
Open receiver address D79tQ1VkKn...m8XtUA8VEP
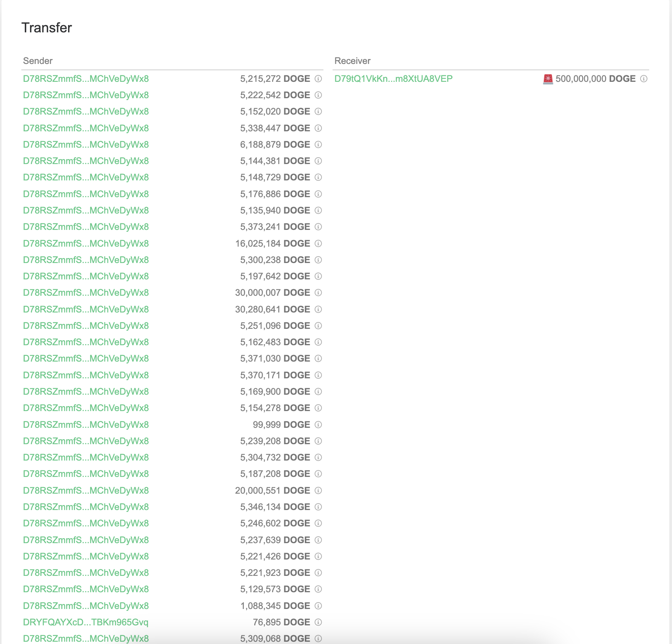click(x=393, y=79)
